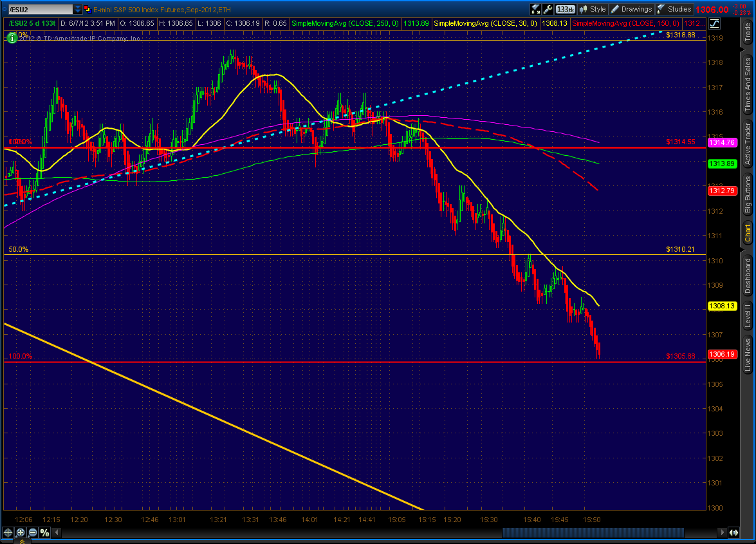Click the SimpleMovingAvg (CLOSE, 250, 0) label
Image resolution: width=756 pixels, height=544 pixels.
coord(346,23)
